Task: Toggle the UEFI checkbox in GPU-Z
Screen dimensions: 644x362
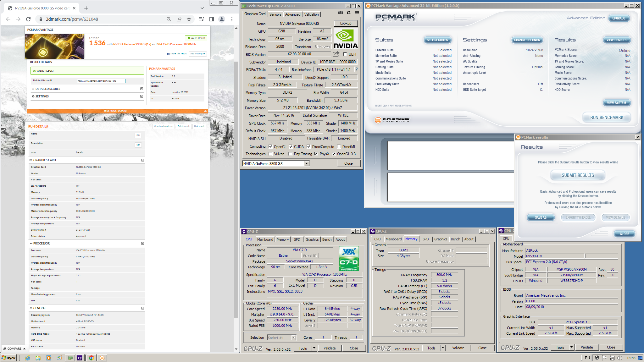Action: (x=345, y=54)
